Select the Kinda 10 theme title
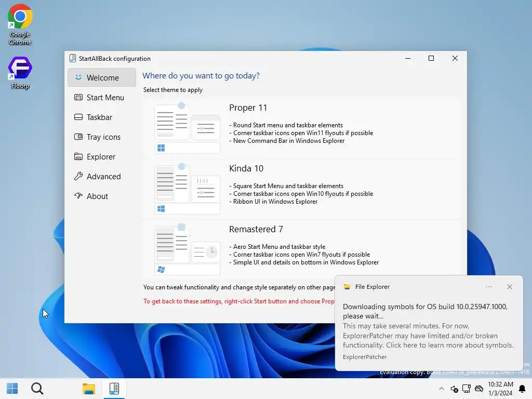 click(x=246, y=168)
